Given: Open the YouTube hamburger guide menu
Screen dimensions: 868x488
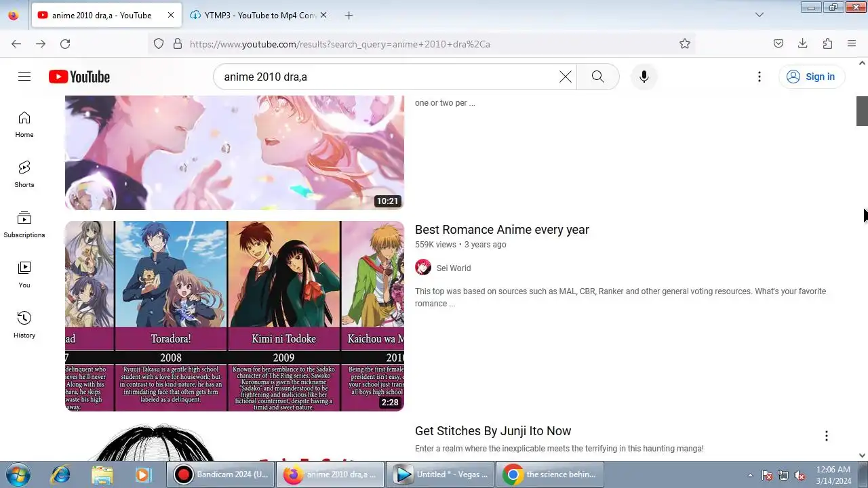Looking at the screenshot, I should click(x=24, y=77).
